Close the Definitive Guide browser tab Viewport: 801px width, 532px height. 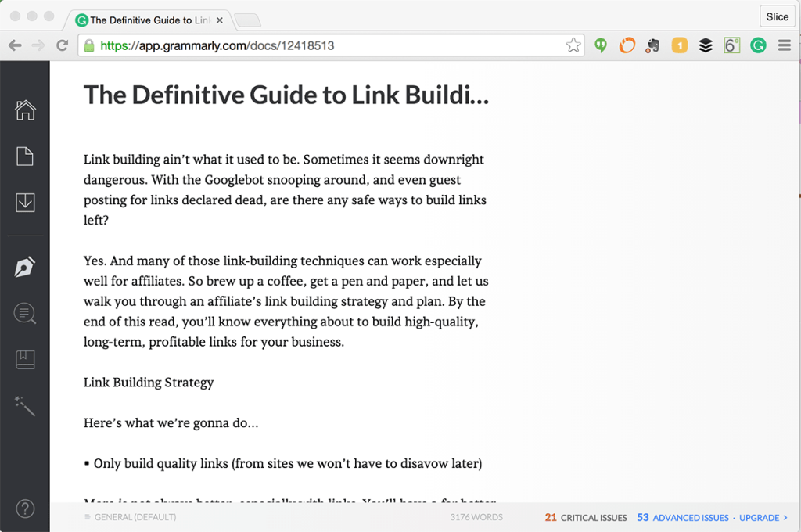click(220, 20)
